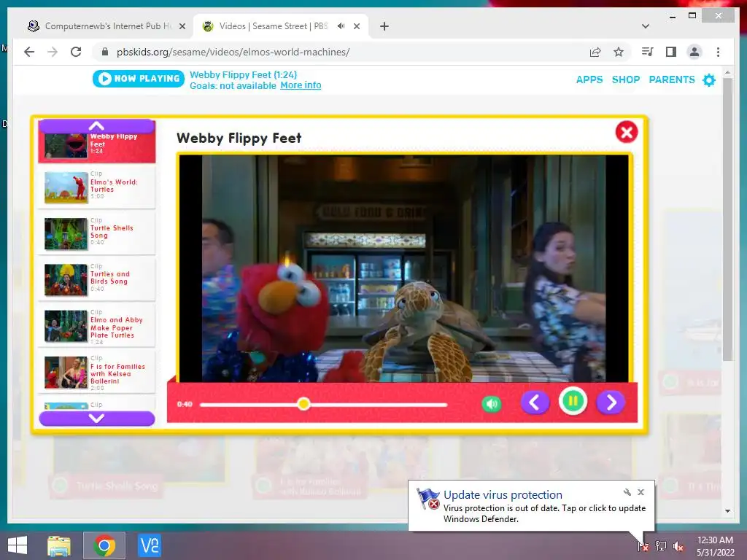The height and width of the screenshot is (560, 747).
Task: Close the video player with red X
Action: click(x=626, y=132)
